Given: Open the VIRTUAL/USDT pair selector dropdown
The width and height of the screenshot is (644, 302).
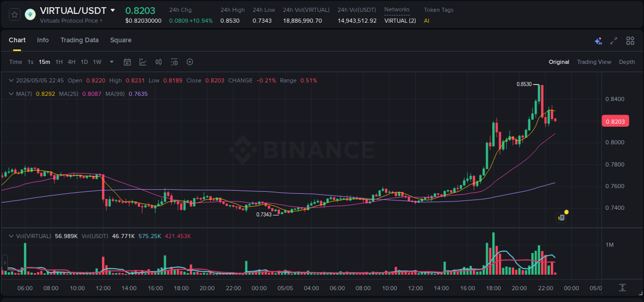Looking at the screenshot, I should 113,10.
